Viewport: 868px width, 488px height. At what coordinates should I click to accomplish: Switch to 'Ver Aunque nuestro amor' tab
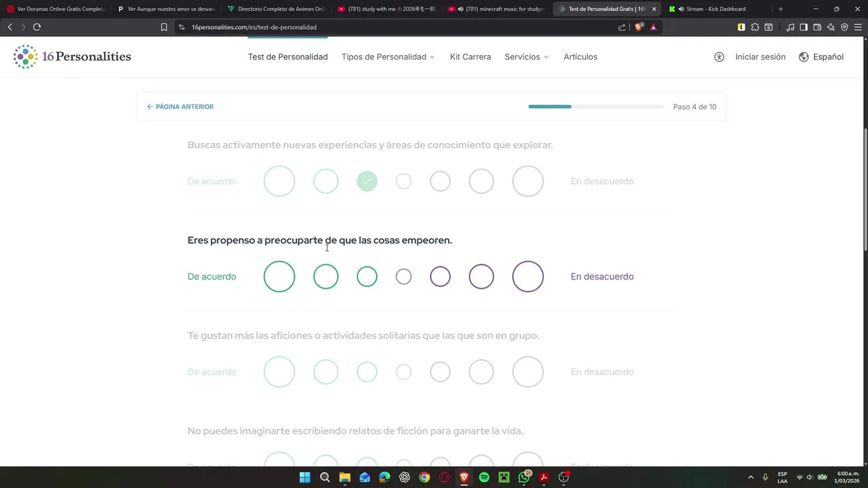[x=165, y=9]
